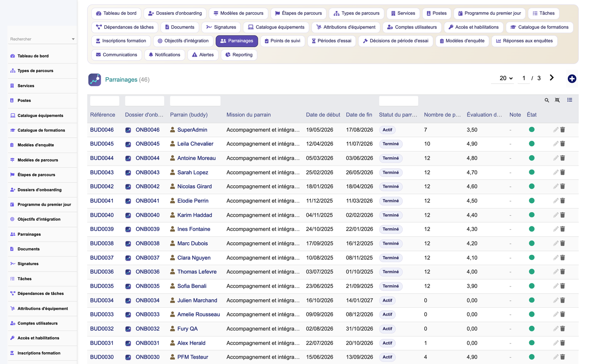This screenshot has height=364, width=589.
Task: Click the Statut du parrainage filter input
Action: tap(399, 101)
